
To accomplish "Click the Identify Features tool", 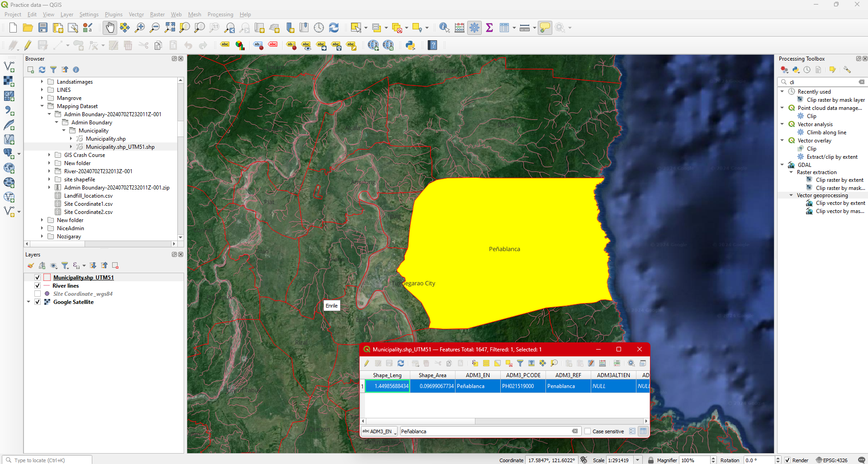I will point(444,28).
